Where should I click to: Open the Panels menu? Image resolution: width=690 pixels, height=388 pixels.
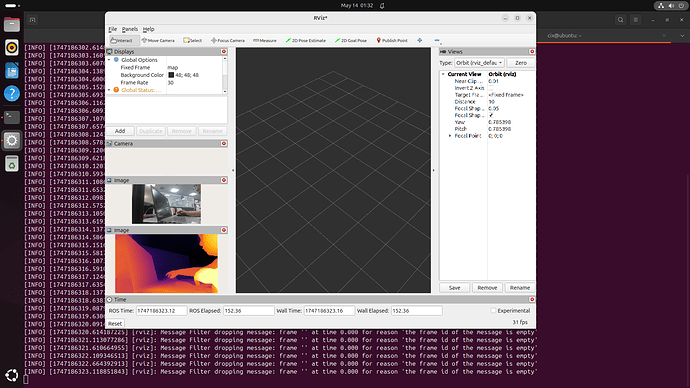tap(130, 29)
